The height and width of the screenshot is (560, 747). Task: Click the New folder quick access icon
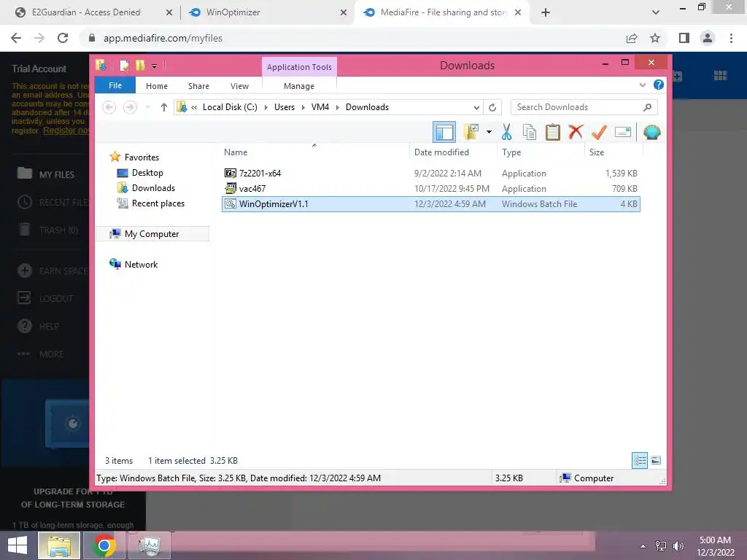[x=140, y=65]
